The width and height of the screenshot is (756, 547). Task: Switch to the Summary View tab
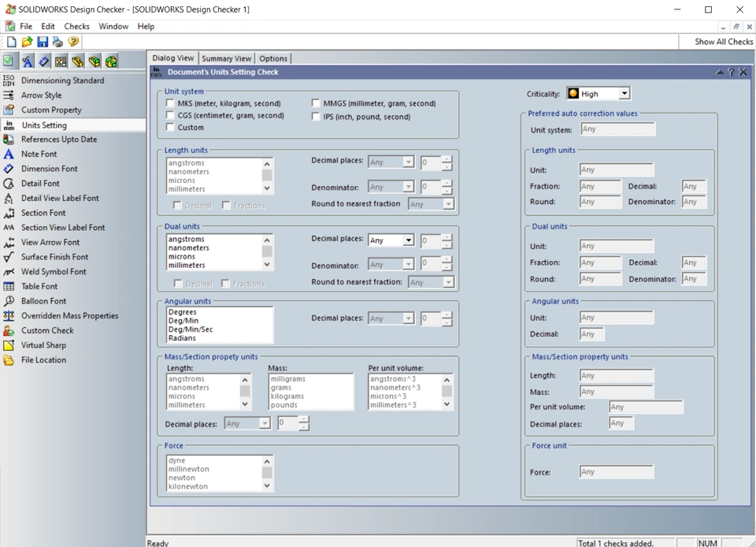(226, 58)
